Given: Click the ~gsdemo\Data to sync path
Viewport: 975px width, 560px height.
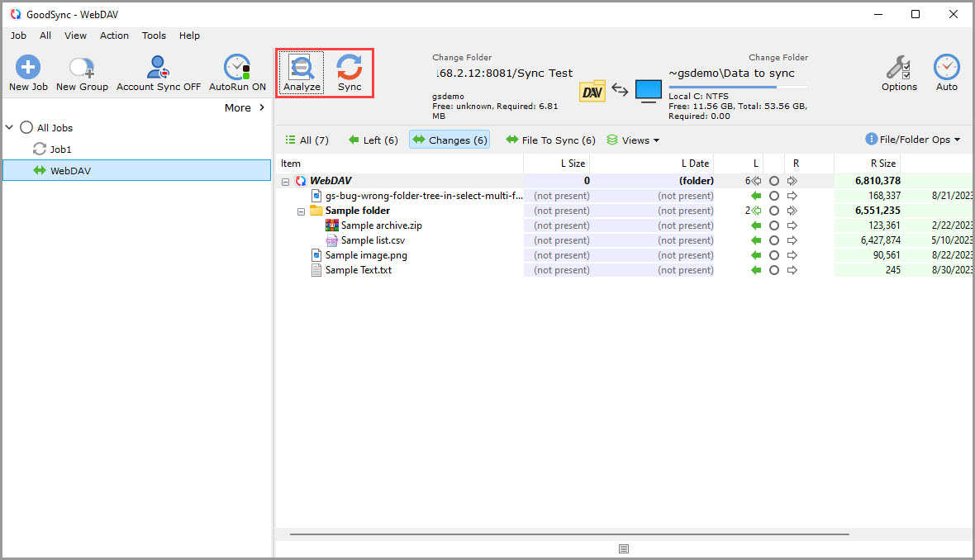Looking at the screenshot, I should [731, 74].
